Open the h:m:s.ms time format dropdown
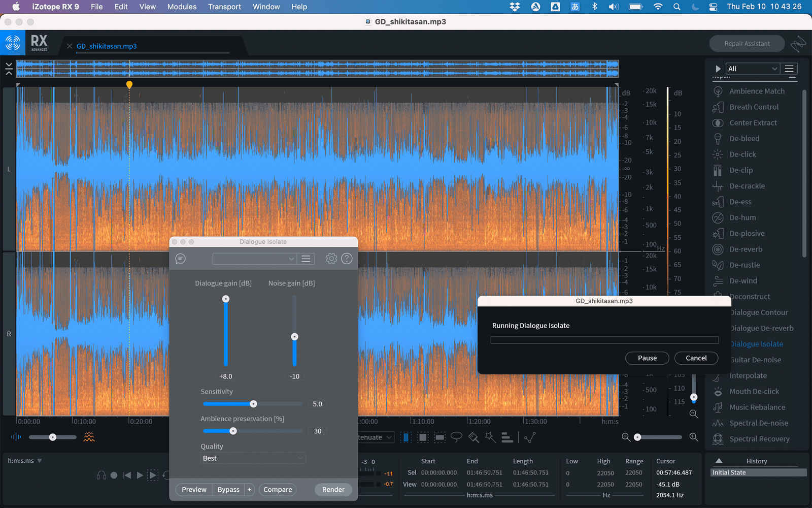This screenshot has width=812, height=508. [x=25, y=461]
